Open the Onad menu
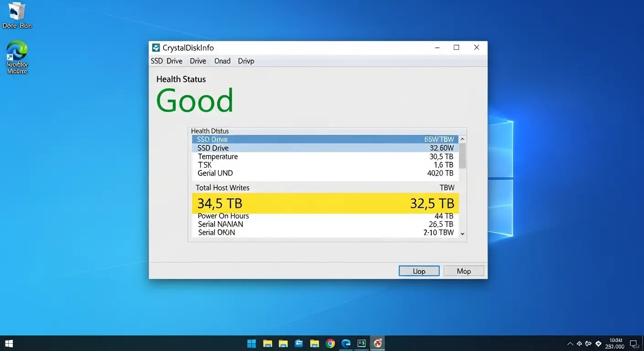This screenshot has height=351, width=644. click(222, 61)
